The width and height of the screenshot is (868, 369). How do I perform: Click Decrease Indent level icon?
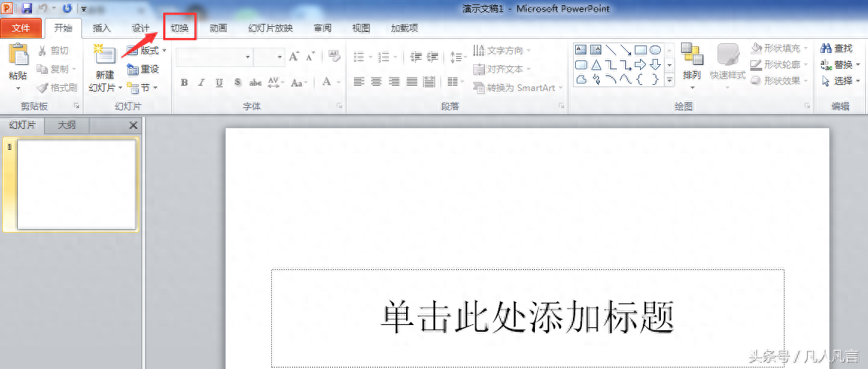pos(416,57)
